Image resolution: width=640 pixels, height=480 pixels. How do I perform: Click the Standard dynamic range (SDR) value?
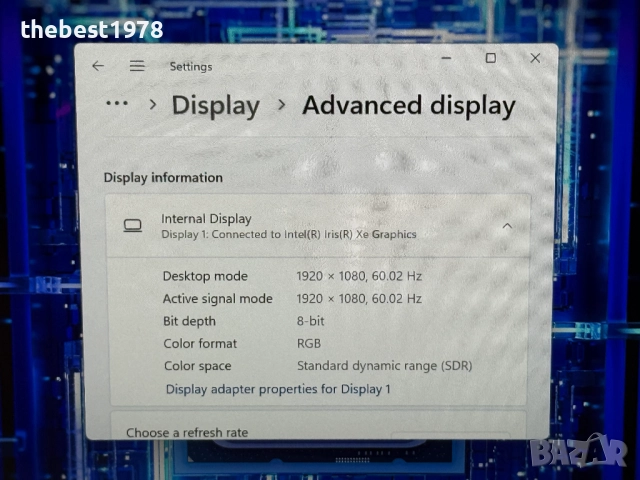tap(384, 366)
